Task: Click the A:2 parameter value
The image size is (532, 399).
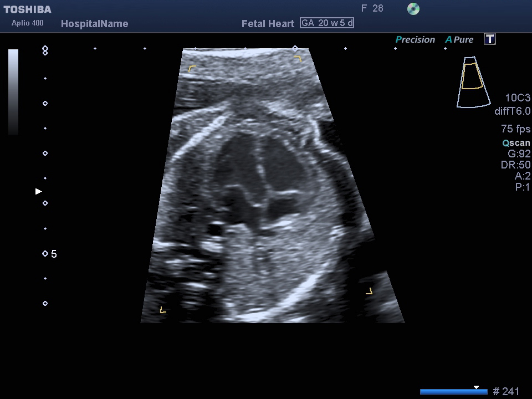Action: coord(522,176)
